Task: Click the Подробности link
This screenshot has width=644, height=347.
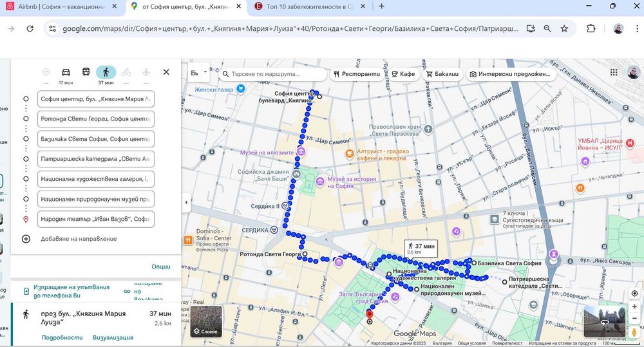Action: 62,337
